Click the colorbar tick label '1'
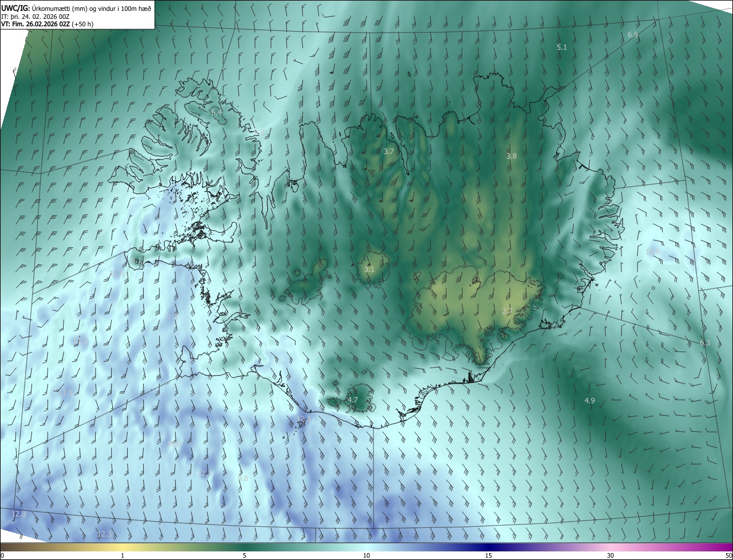 [123, 556]
